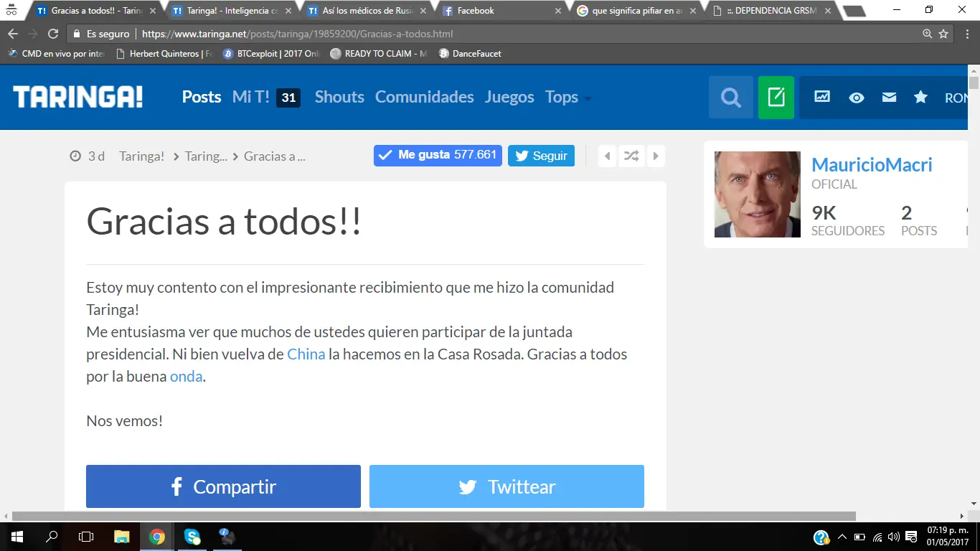
Task: Open Task View on taskbar
Action: pyautogui.click(x=86, y=537)
